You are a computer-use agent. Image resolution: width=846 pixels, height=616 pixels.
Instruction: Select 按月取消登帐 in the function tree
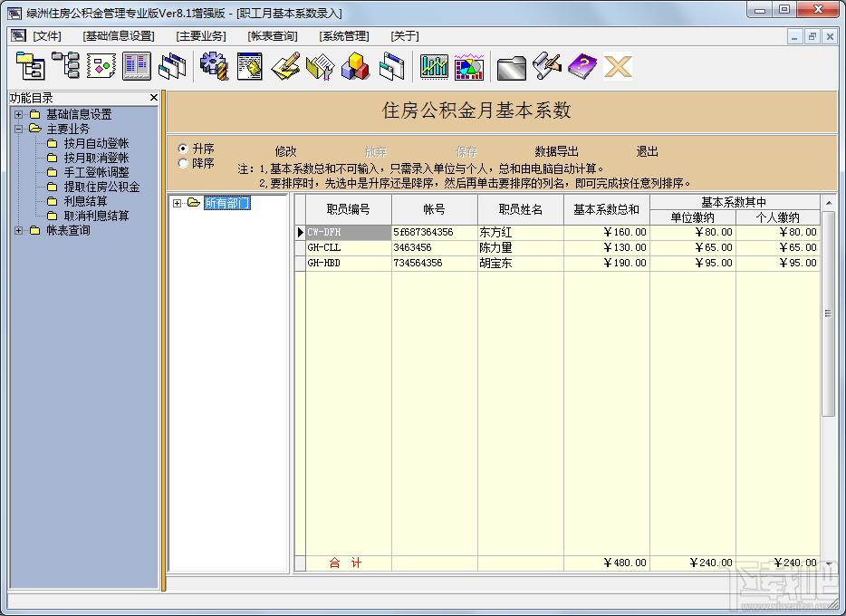click(x=96, y=158)
